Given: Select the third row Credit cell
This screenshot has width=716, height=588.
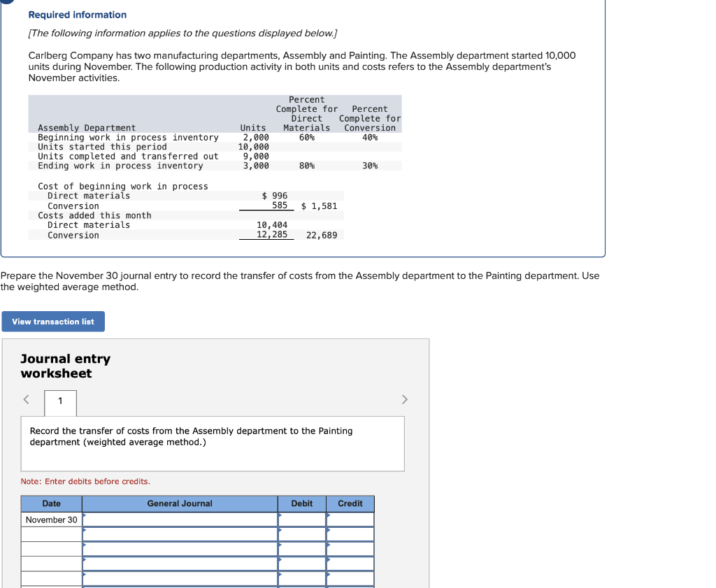Looking at the screenshot, I should [350, 549].
